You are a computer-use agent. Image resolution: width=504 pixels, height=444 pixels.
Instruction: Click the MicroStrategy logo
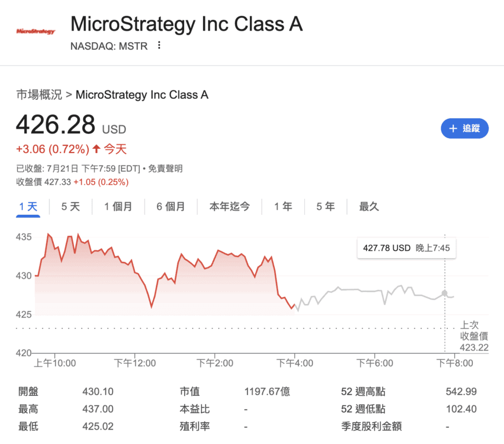pos(36,31)
